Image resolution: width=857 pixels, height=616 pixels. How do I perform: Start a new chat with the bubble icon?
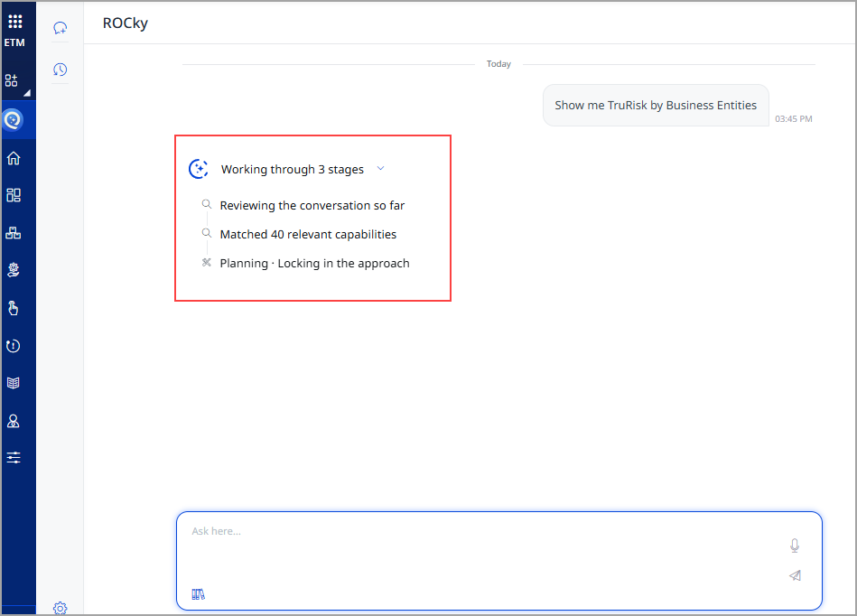[61, 28]
